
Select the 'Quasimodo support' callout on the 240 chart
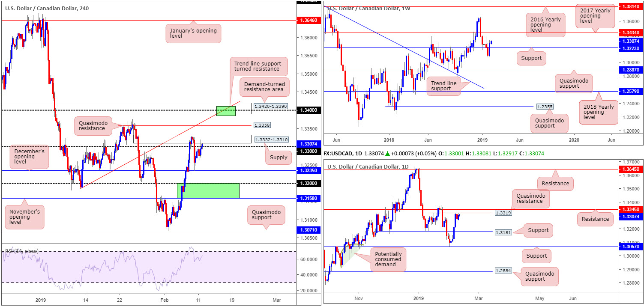[266, 215]
